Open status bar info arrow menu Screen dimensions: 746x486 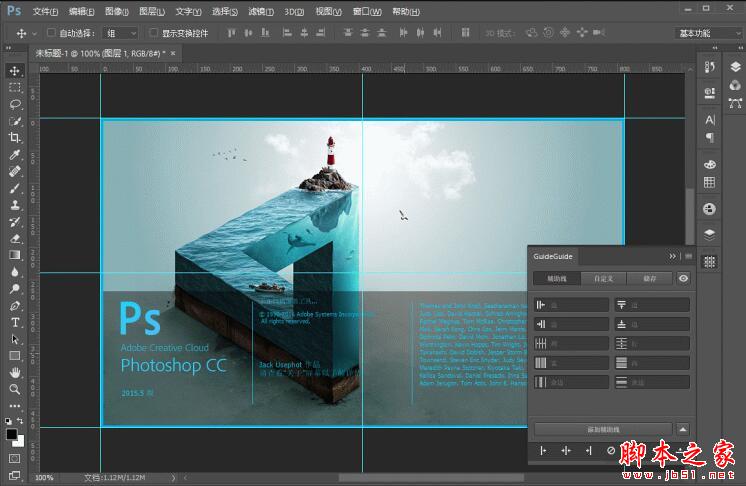point(173,477)
